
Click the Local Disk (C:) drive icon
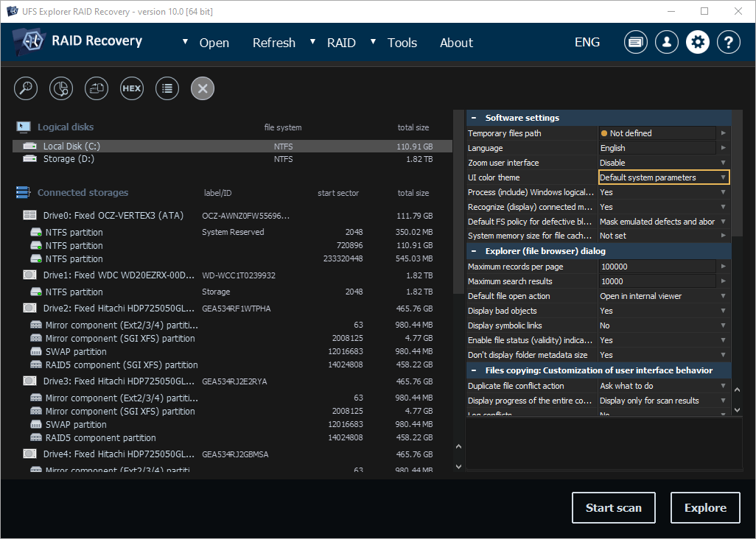click(30, 146)
